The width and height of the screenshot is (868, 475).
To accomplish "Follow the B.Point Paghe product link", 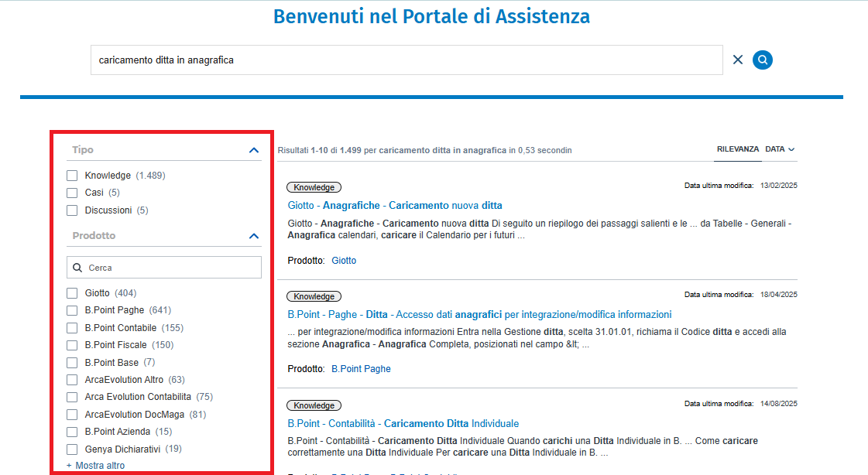I will pos(361,369).
